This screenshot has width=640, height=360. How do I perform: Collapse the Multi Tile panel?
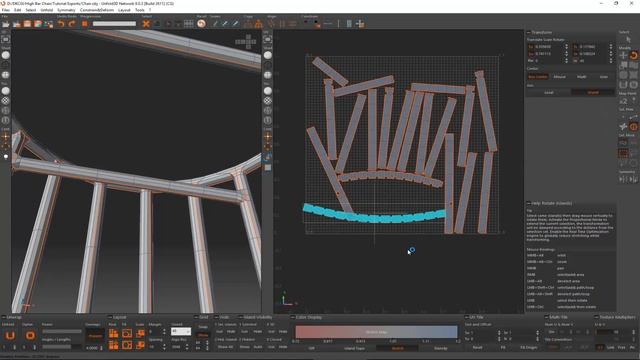546,317
